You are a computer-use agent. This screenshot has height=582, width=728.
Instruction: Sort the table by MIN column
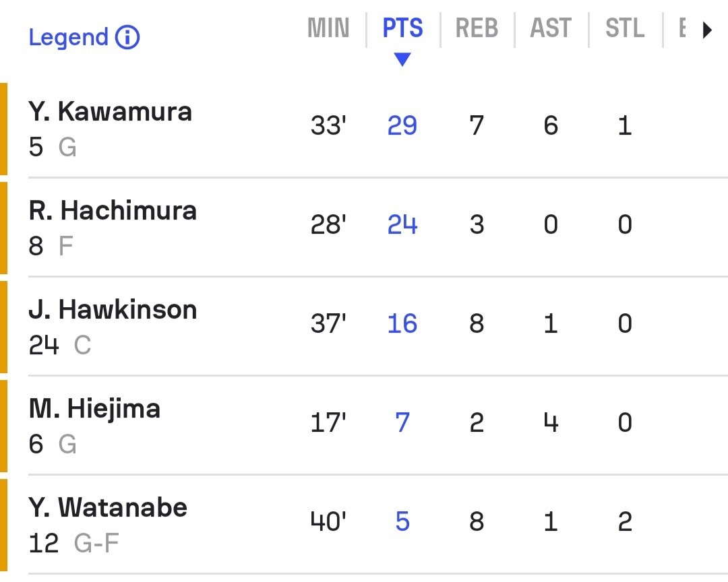[329, 29]
